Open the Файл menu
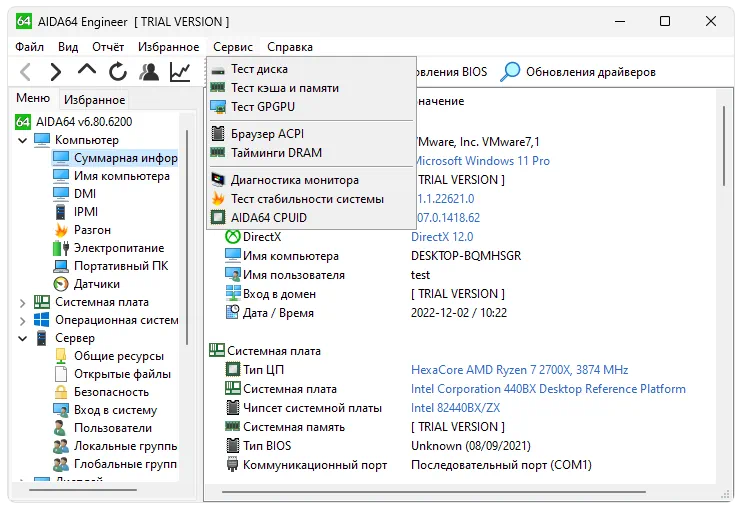742x509 pixels. (29, 47)
